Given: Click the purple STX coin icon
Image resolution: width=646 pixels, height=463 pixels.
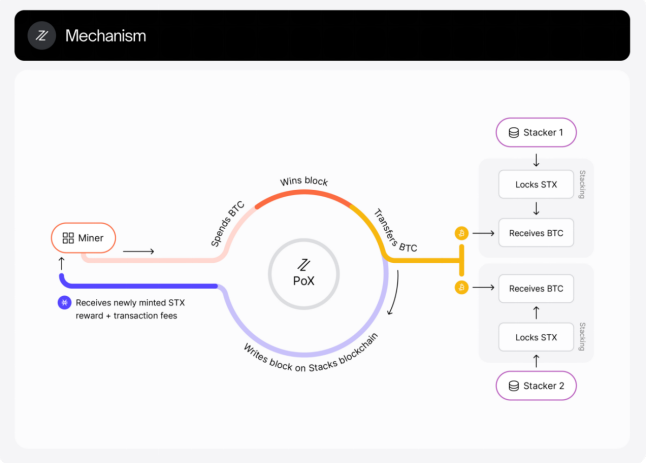Looking at the screenshot, I should coord(64,301).
